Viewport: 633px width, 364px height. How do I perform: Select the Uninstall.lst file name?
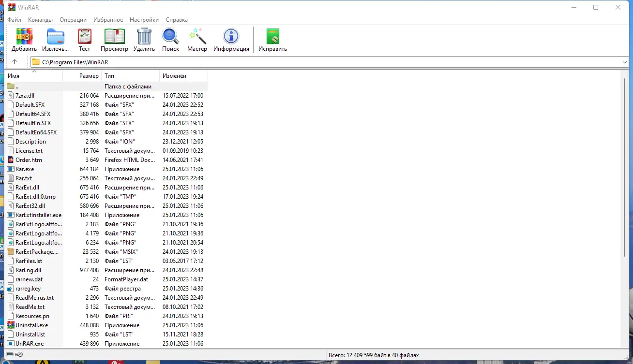[x=30, y=335]
